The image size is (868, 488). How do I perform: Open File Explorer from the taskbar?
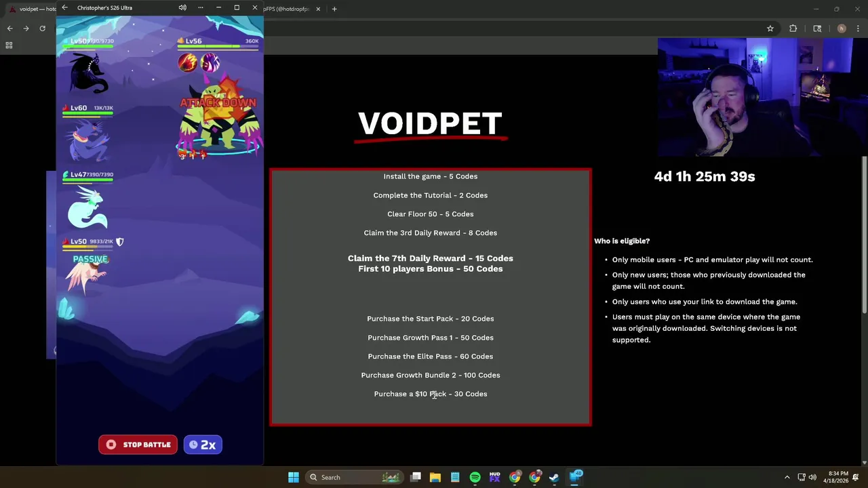pyautogui.click(x=435, y=477)
